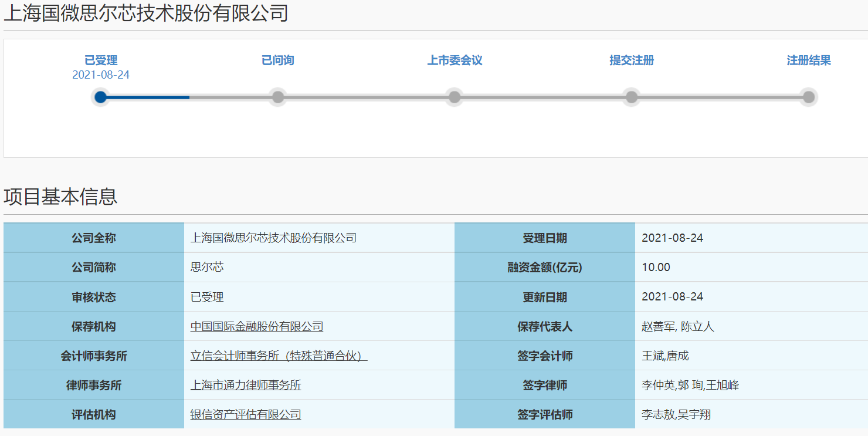The width and height of the screenshot is (868, 436).
Task: Click the 审核状态 header cell
Action: tap(94, 296)
